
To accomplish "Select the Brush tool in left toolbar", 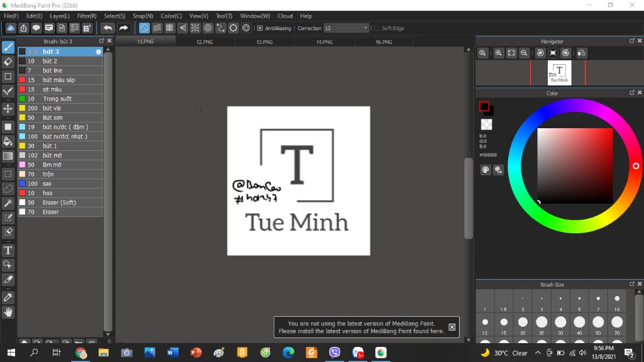I will click(x=8, y=47).
